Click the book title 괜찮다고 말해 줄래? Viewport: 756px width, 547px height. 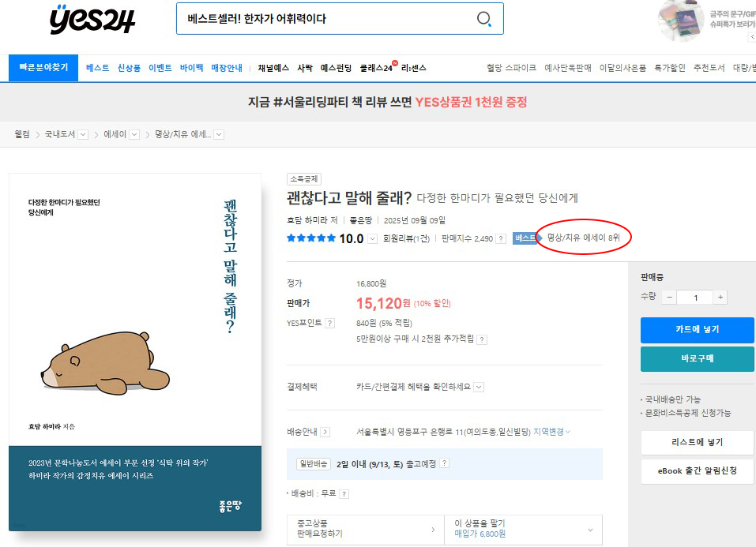349,197
